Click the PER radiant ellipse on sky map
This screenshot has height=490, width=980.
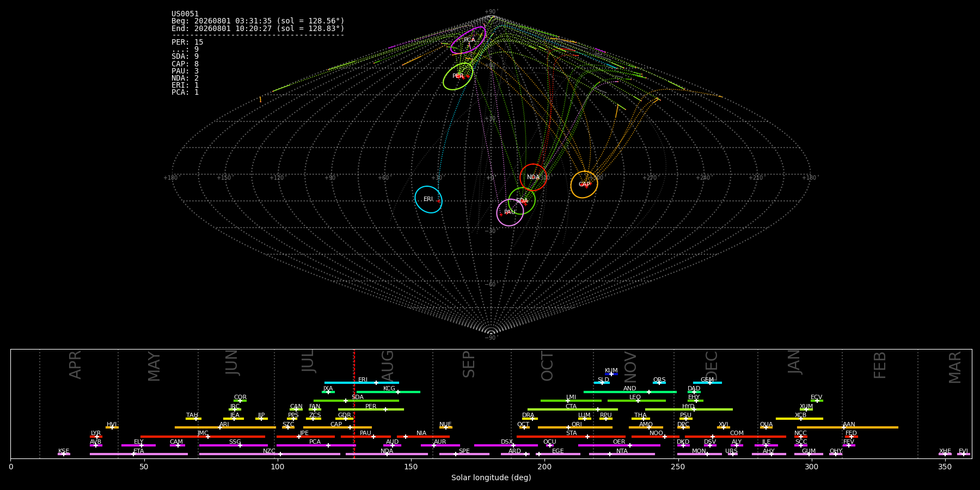(458, 76)
